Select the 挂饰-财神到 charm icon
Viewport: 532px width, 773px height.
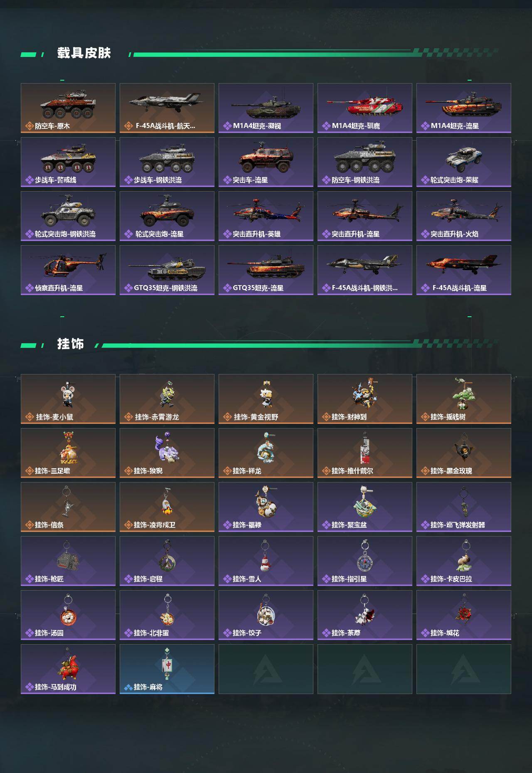click(x=365, y=394)
